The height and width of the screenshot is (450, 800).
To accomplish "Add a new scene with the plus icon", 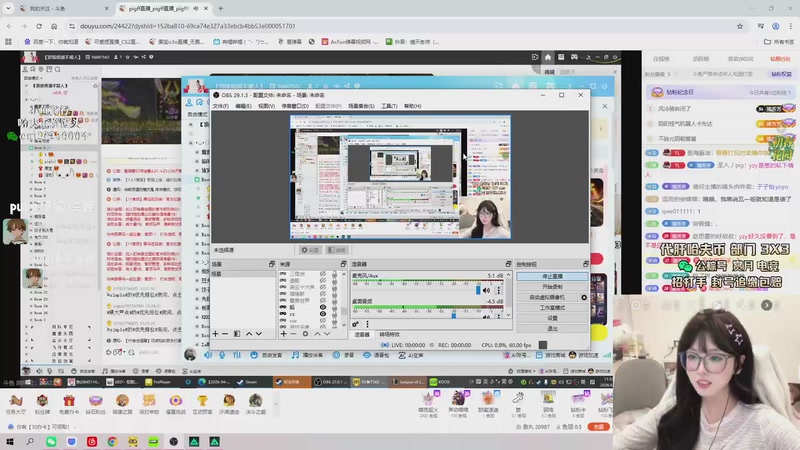I will 215,334.
